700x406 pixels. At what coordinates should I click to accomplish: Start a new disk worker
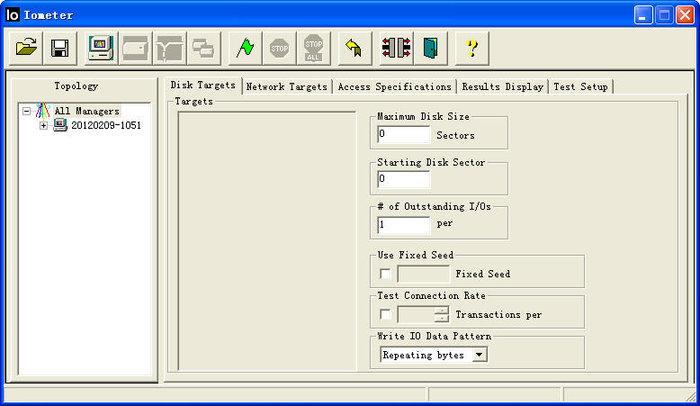(135, 48)
